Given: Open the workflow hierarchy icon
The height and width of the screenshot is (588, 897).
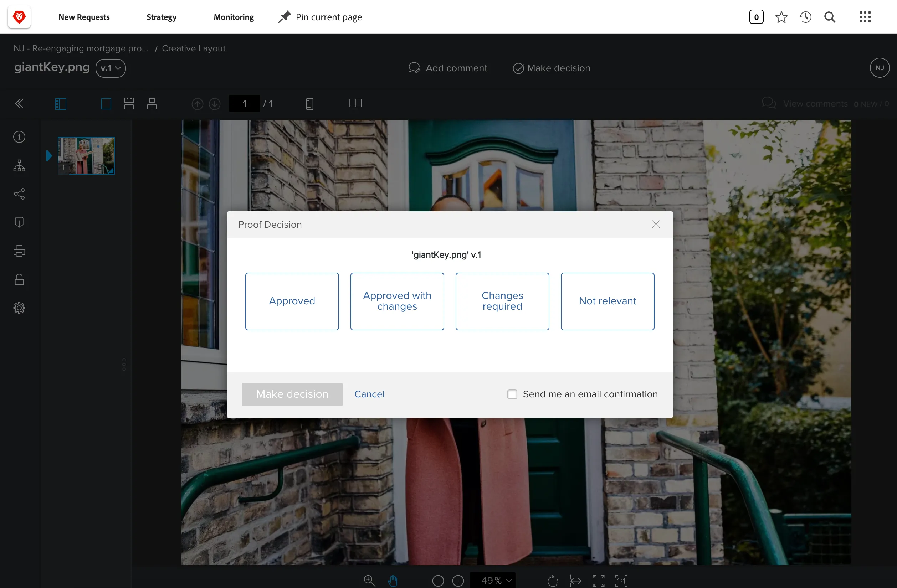Looking at the screenshot, I should coord(19,165).
